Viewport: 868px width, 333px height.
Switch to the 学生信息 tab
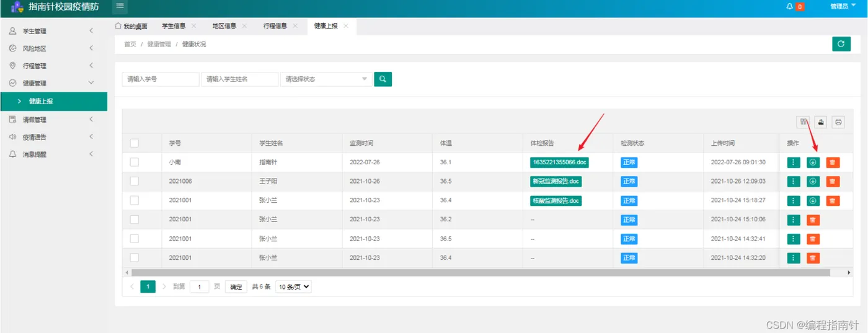click(174, 26)
